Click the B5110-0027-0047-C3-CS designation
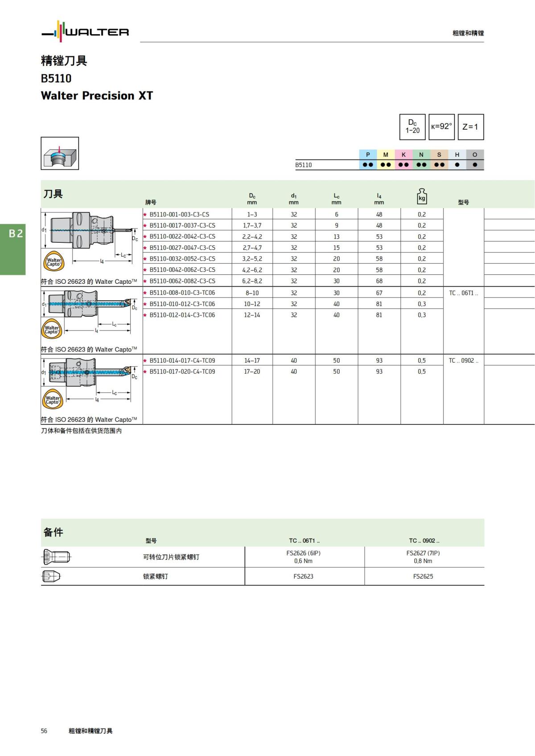Image resolution: width=535 pixels, height=756 pixels. pos(182,248)
